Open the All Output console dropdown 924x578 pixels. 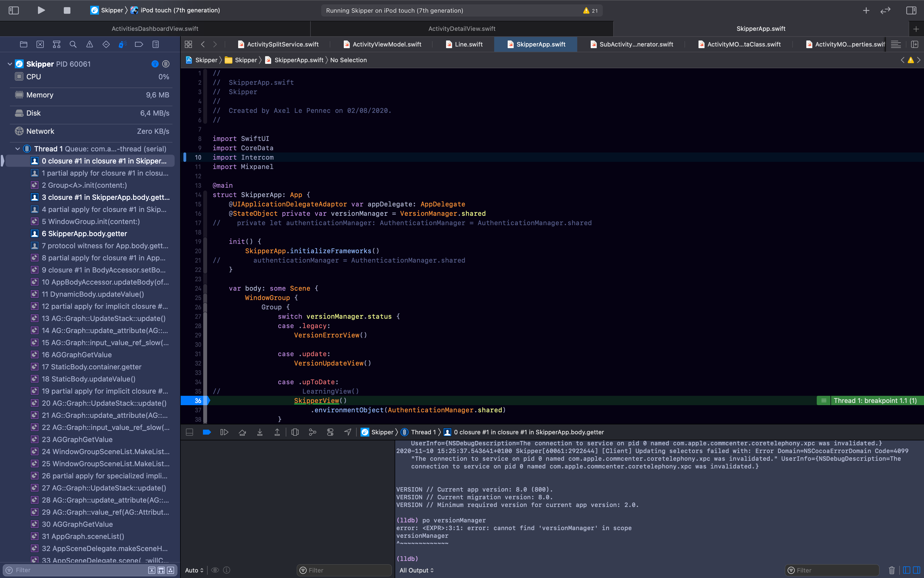point(417,570)
